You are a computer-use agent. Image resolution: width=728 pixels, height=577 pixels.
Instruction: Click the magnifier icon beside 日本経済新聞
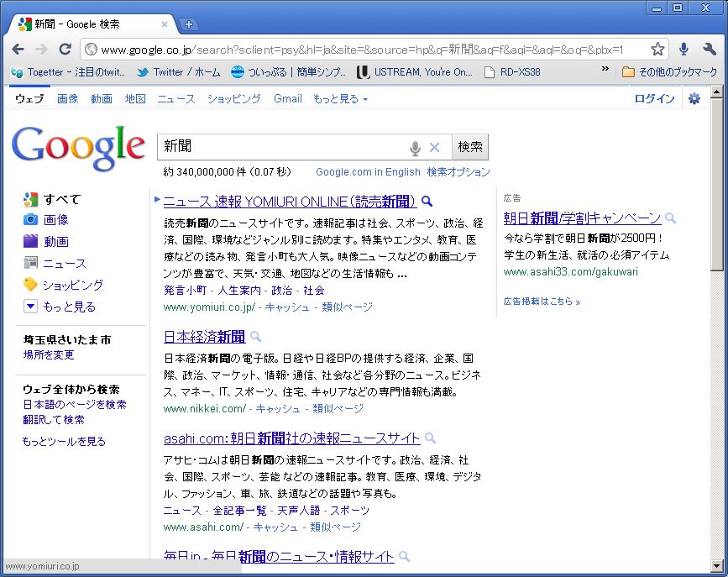[x=255, y=336]
